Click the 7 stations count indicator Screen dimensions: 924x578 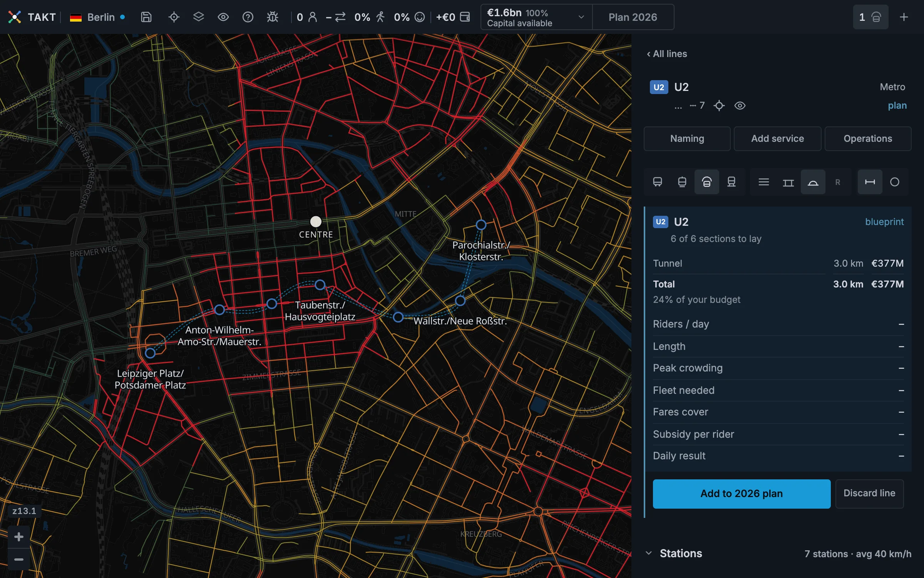(x=697, y=106)
